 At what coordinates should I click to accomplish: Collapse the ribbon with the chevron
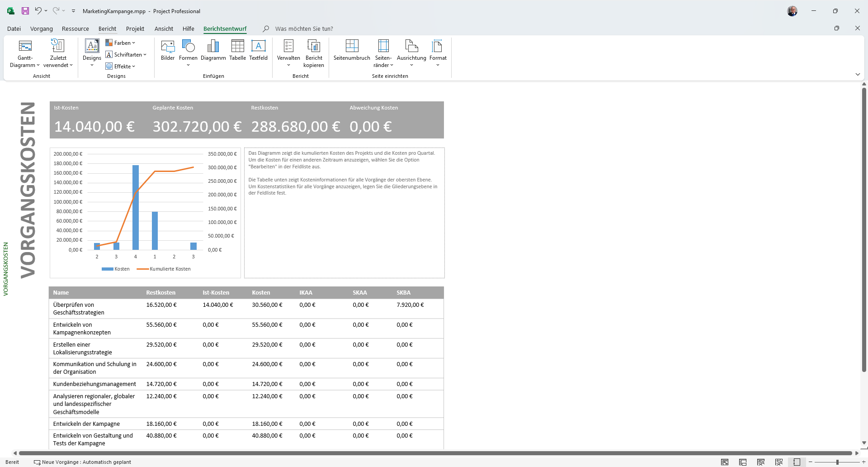(x=858, y=74)
